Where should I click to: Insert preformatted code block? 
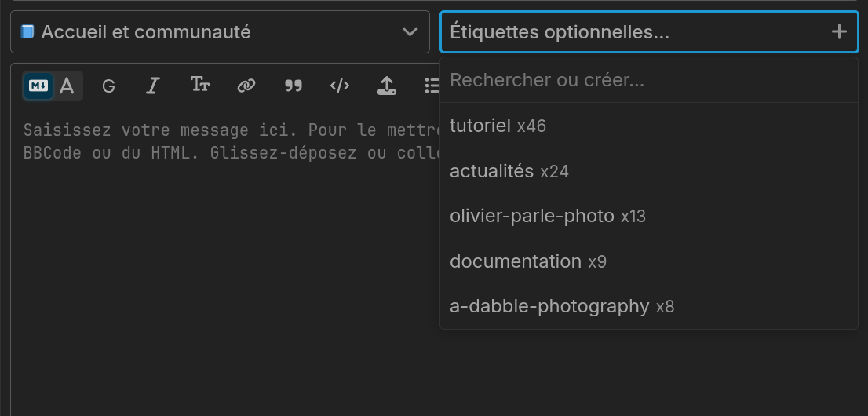tap(339, 86)
